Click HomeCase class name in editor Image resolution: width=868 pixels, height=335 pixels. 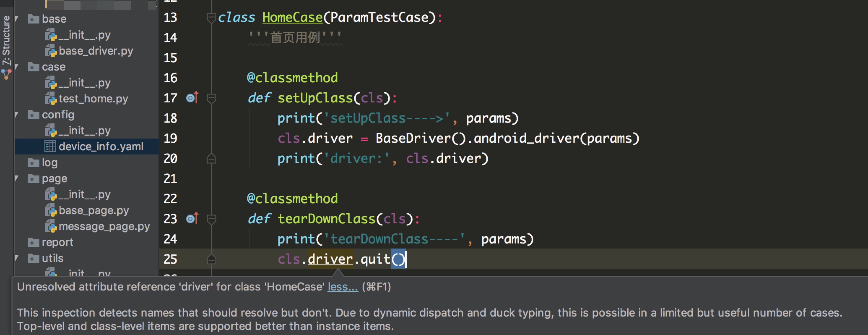pyautogui.click(x=292, y=17)
